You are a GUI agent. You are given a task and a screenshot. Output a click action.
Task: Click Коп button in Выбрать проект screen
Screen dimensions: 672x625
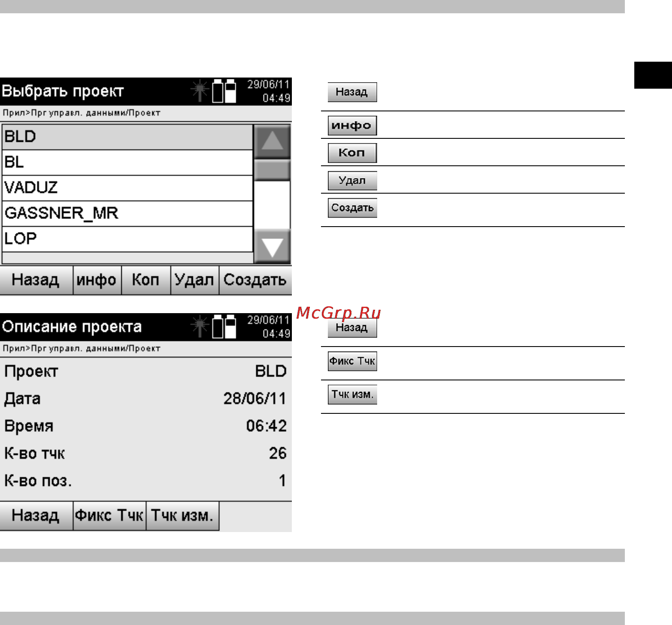(146, 280)
